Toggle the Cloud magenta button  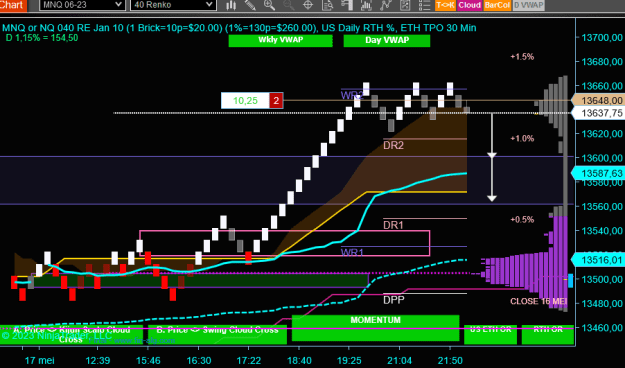(470, 5)
